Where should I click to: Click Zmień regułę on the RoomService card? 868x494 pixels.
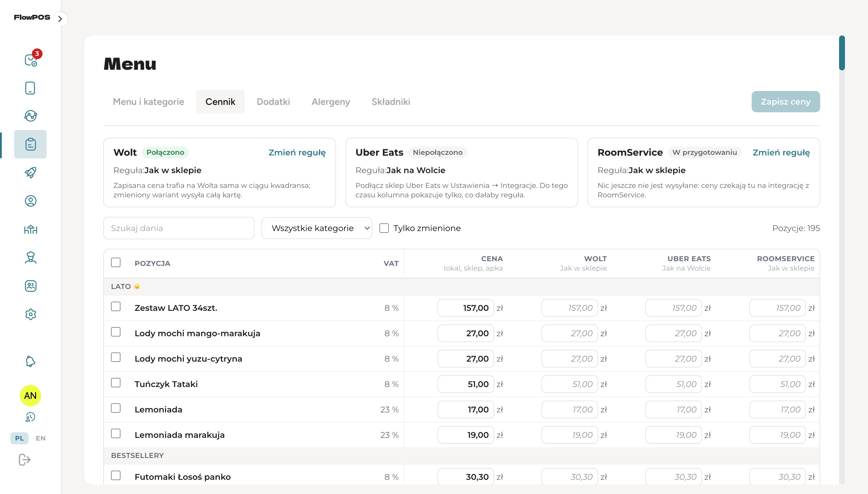click(781, 152)
